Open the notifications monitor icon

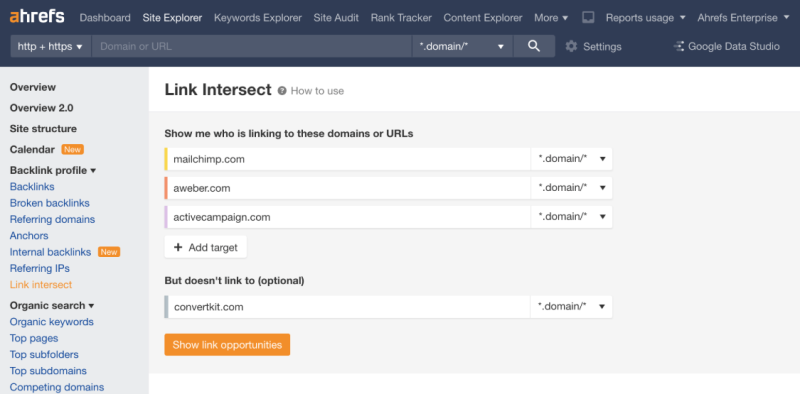click(588, 17)
